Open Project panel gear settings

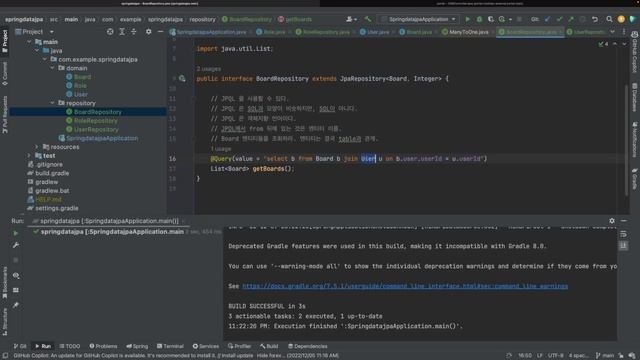[x=149, y=31]
